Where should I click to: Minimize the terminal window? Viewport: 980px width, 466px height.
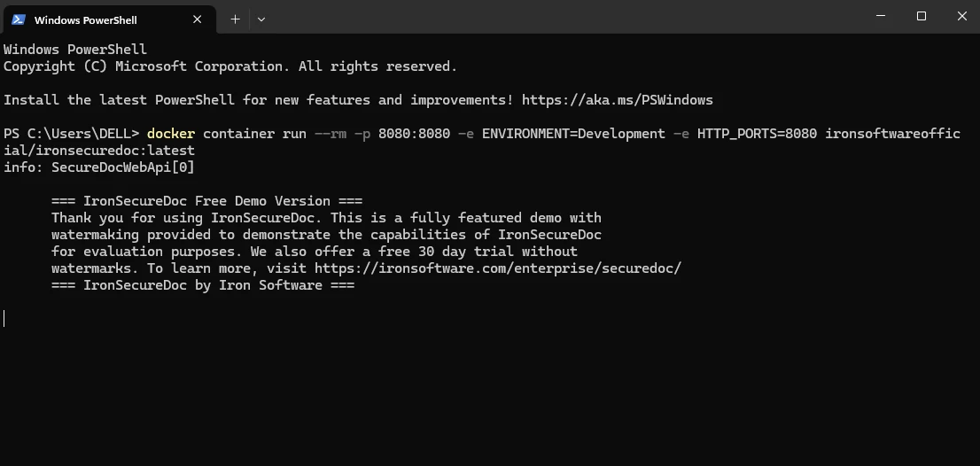point(880,16)
